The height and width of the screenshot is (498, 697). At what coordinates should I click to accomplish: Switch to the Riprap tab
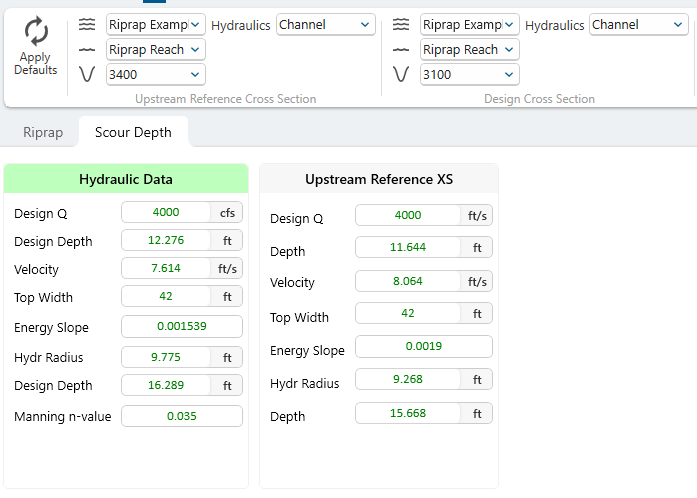43,132
